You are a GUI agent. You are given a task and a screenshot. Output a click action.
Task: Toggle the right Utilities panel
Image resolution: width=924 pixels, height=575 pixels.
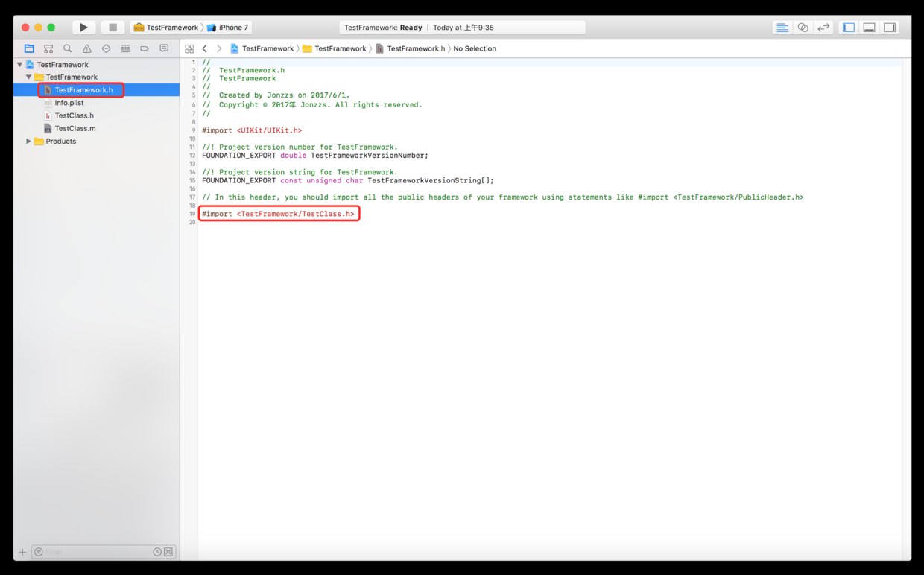[x=890, y=28]
